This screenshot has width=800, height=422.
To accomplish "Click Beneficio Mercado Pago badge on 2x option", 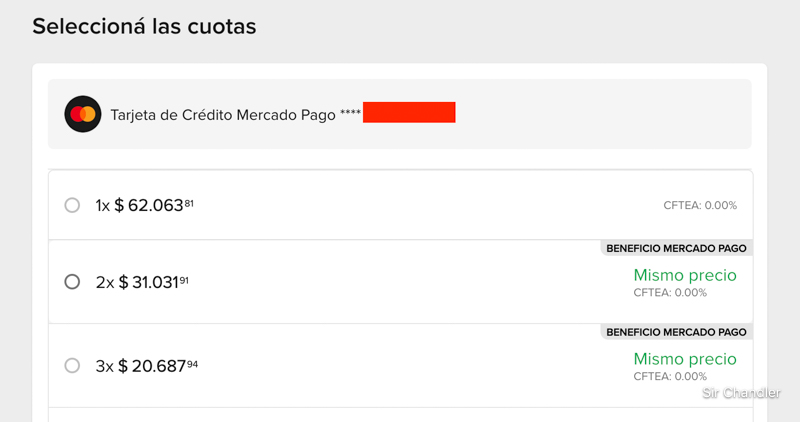I will click(x=676, y=248).
